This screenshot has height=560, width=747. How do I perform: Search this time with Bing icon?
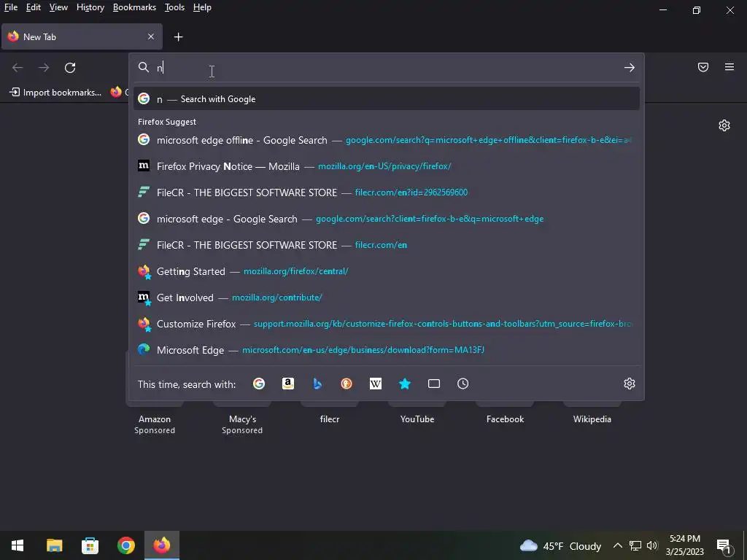pos(317,384)
